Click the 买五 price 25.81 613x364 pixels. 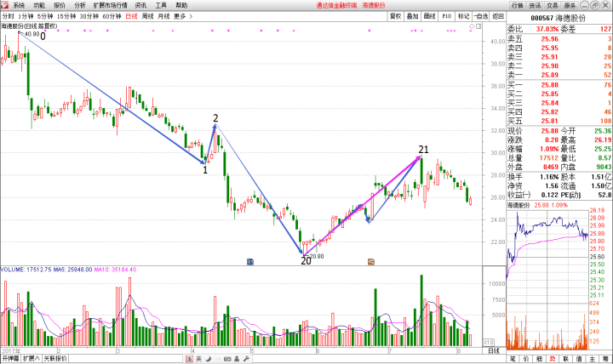[x=550, y=121]
